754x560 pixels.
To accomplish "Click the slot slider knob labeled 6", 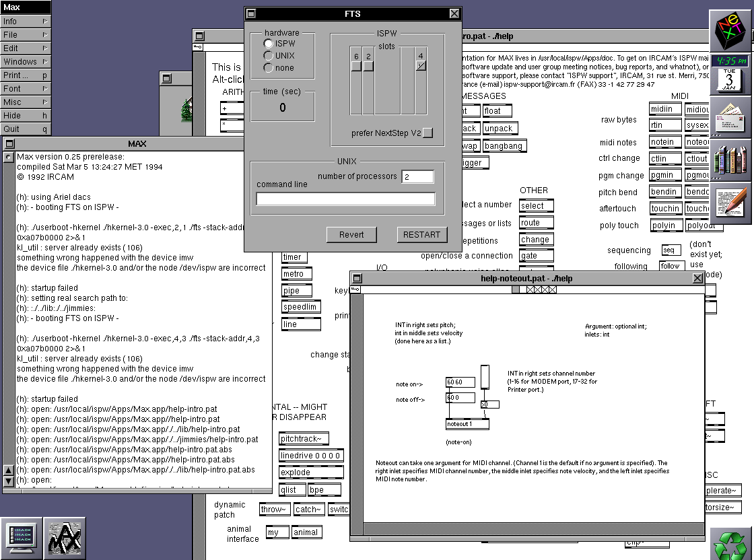I will (356, 66).
